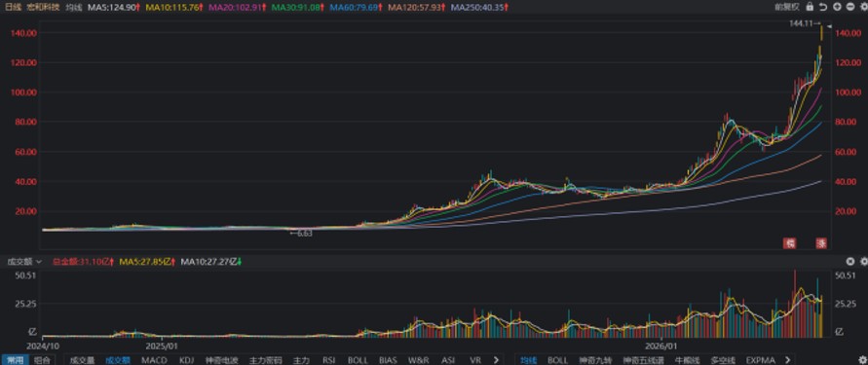
Task: Select the W&R indicator
Action: (x=419, y=360)
